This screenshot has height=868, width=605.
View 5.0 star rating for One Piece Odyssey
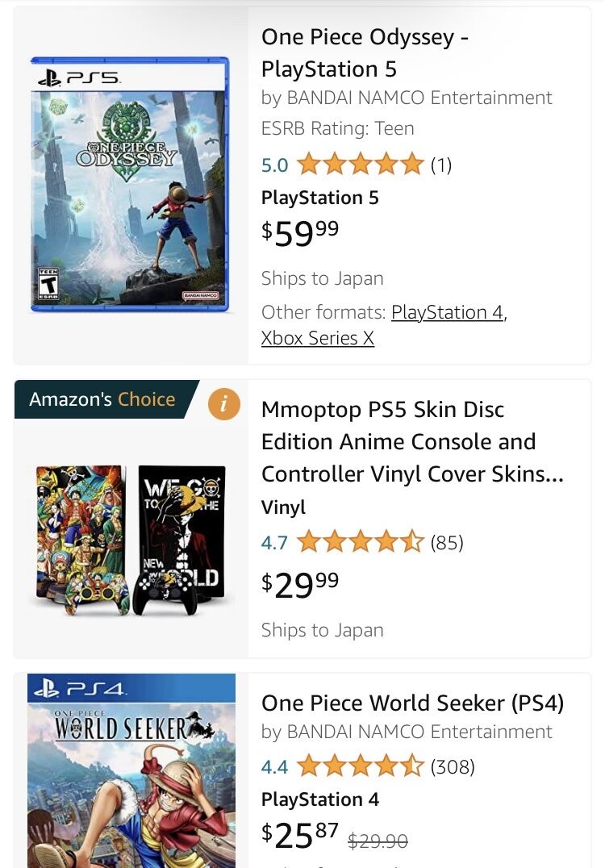coord(360,165)
